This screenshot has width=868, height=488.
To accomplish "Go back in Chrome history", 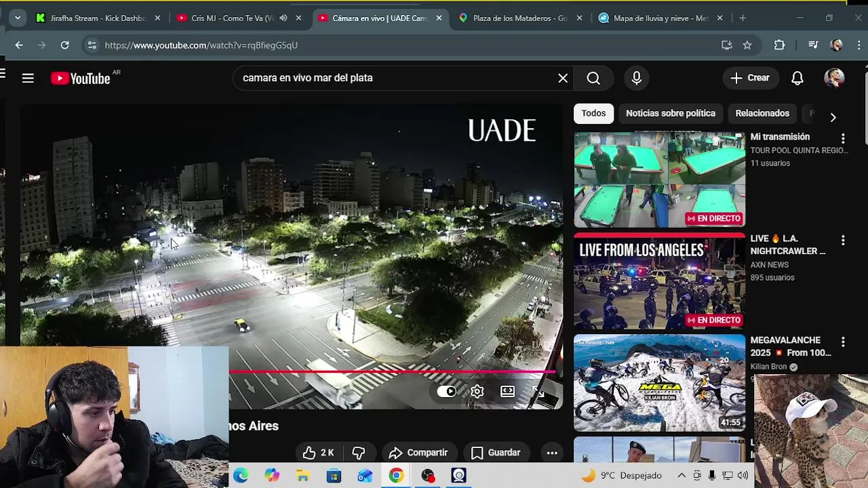I will coord(19,45).
